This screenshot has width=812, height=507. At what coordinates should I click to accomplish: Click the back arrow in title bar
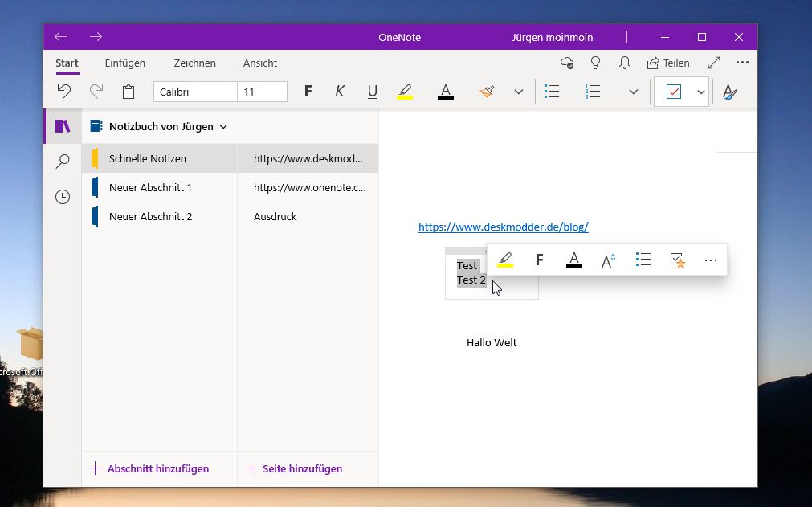tap(61, 37)
